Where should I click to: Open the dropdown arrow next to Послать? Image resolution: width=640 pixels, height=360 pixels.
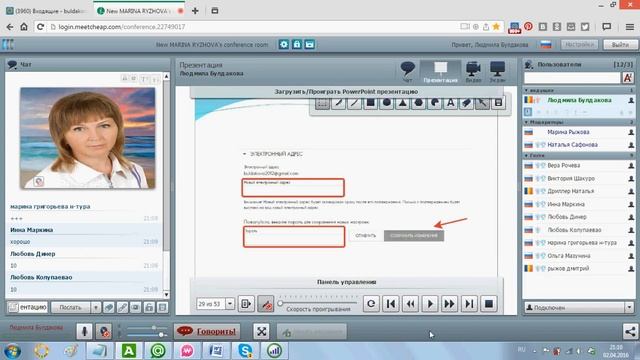coord(96,307)
